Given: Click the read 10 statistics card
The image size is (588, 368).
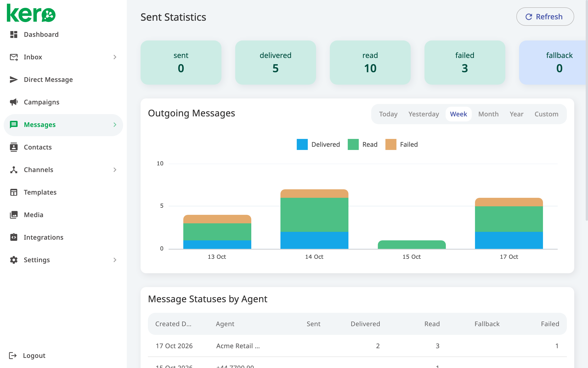Looking at the screenshot, I should point(370,63).
